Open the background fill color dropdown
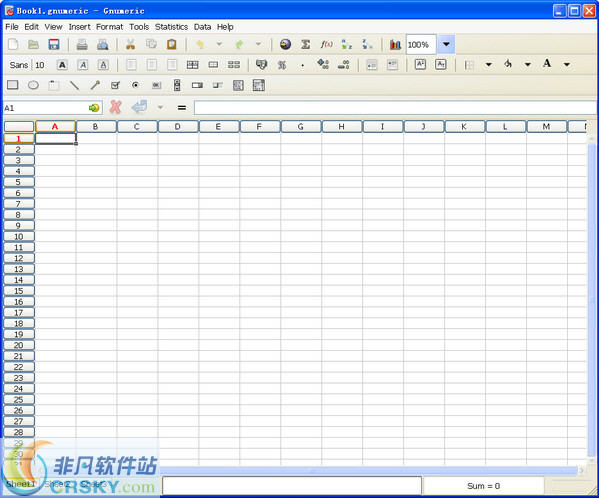Image resolution: width=599 pixels, height=498 pixels. (x=528, y=65)
